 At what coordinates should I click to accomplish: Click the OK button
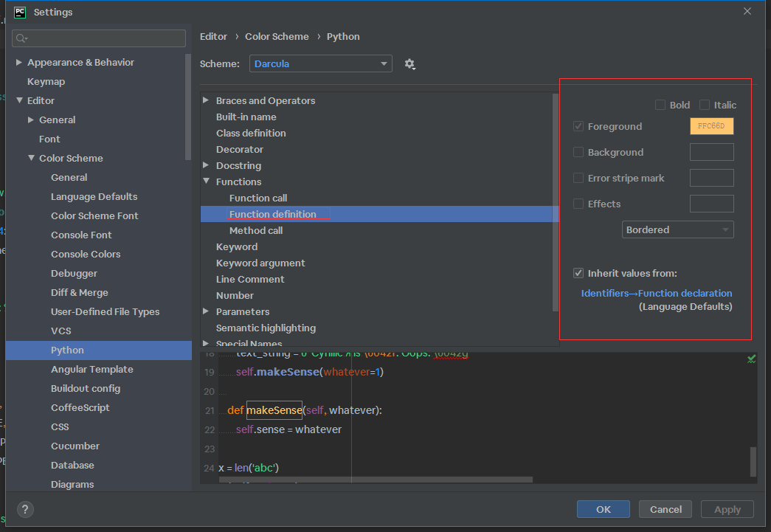tap(604, 509)
